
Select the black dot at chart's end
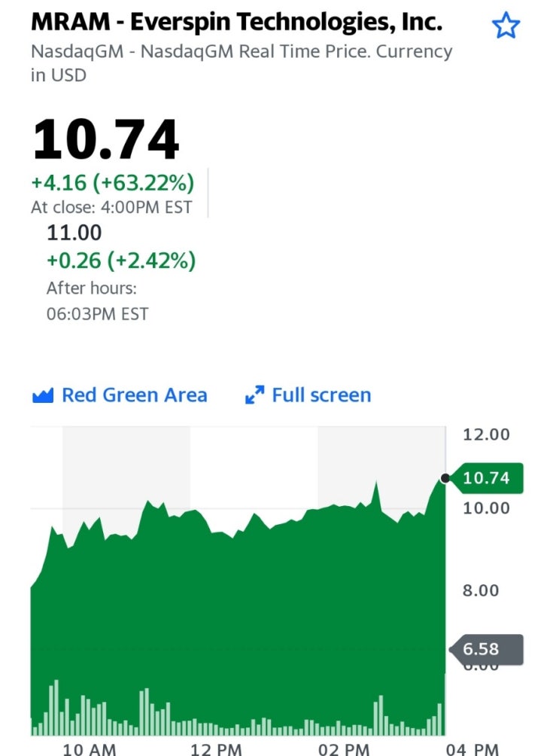(445, 478)
